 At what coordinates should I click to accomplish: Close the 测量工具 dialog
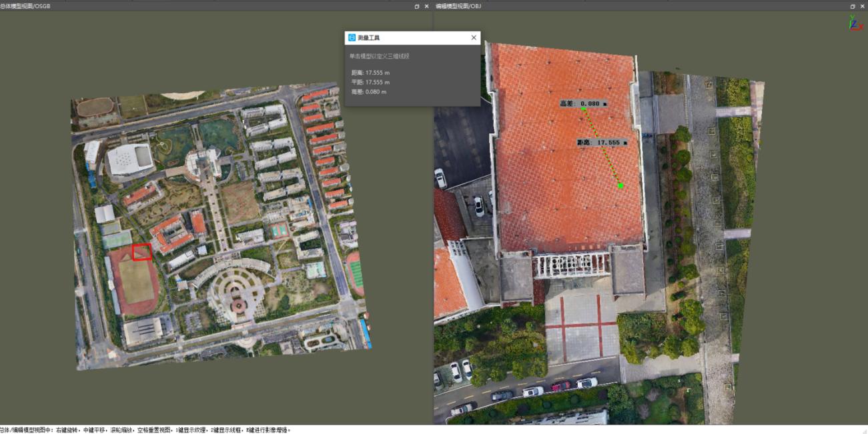point(474,38)
